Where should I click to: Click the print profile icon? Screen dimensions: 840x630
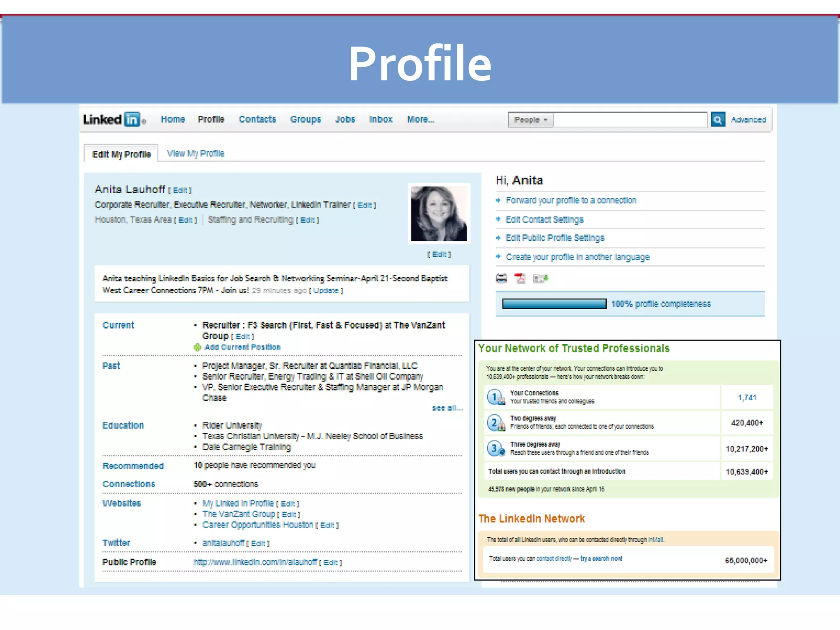(501, 278)
